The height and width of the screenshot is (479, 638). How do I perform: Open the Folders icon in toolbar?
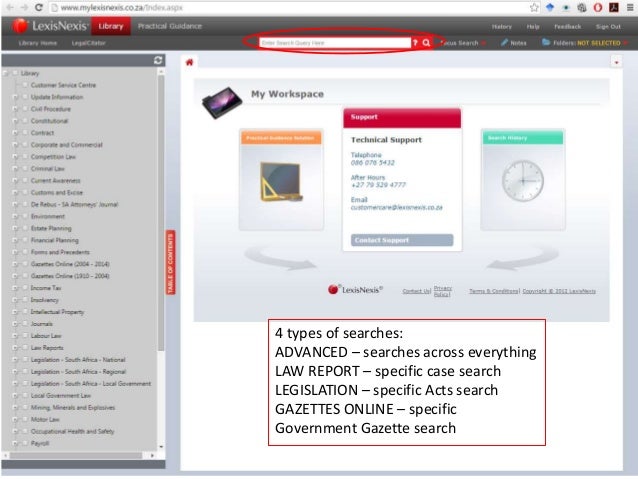[x=546, y=42]
